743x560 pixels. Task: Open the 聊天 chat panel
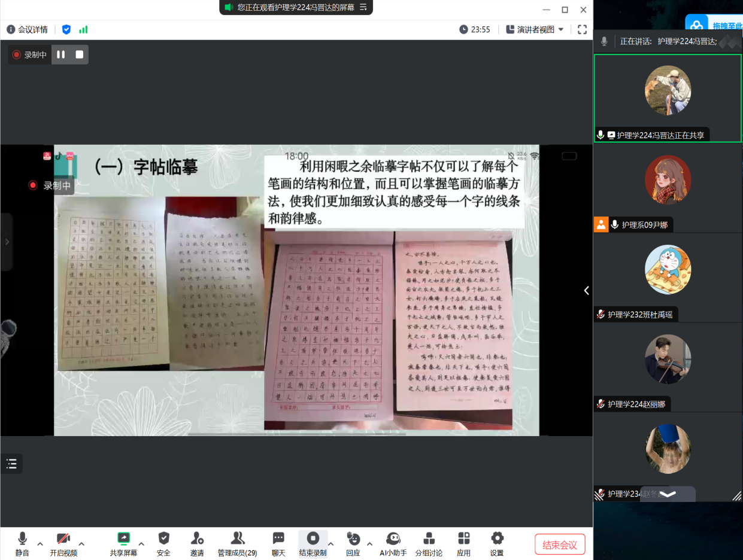pos(278,543)
